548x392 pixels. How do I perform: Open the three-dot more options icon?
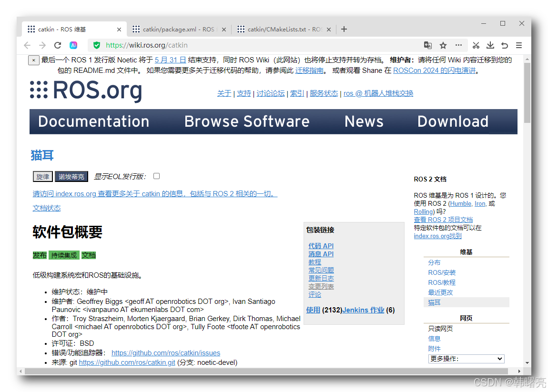click(x=458, y=45)
